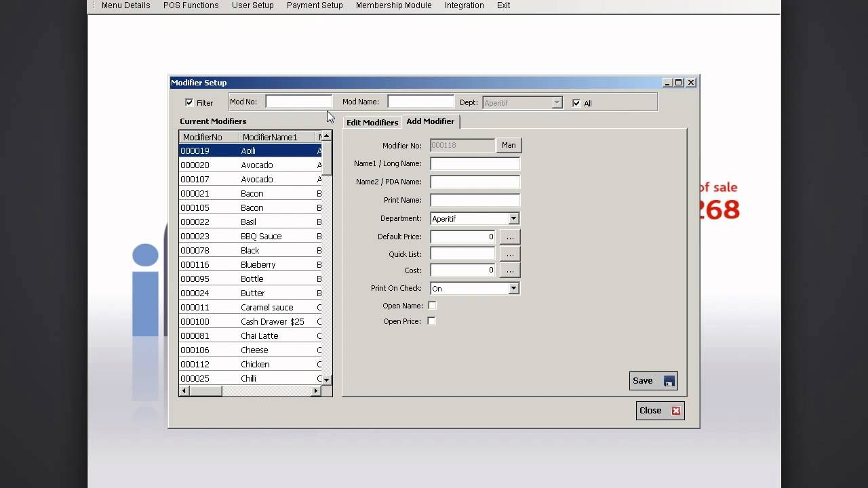
Task: Click the Default Price value field
Action: click(x=463, y=237)
